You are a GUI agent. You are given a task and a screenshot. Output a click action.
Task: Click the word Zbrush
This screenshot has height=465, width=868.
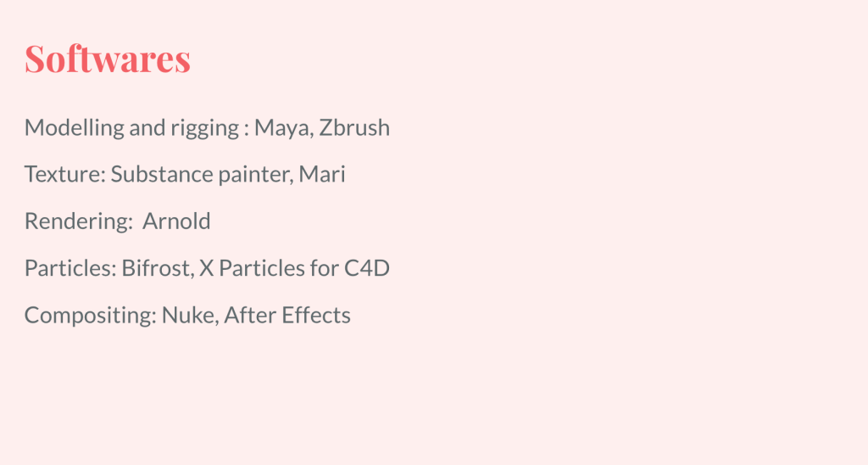coord(354,127)
